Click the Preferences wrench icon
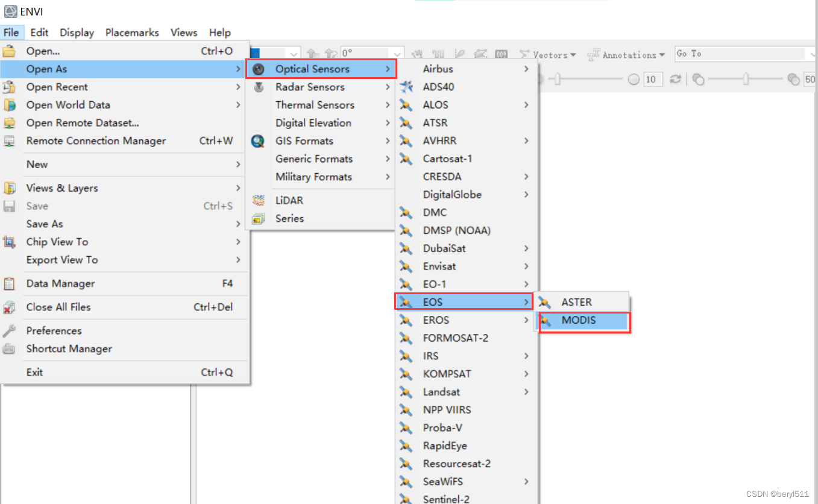The width and height of the screenshot is (818, 504). tap(9, 331)
